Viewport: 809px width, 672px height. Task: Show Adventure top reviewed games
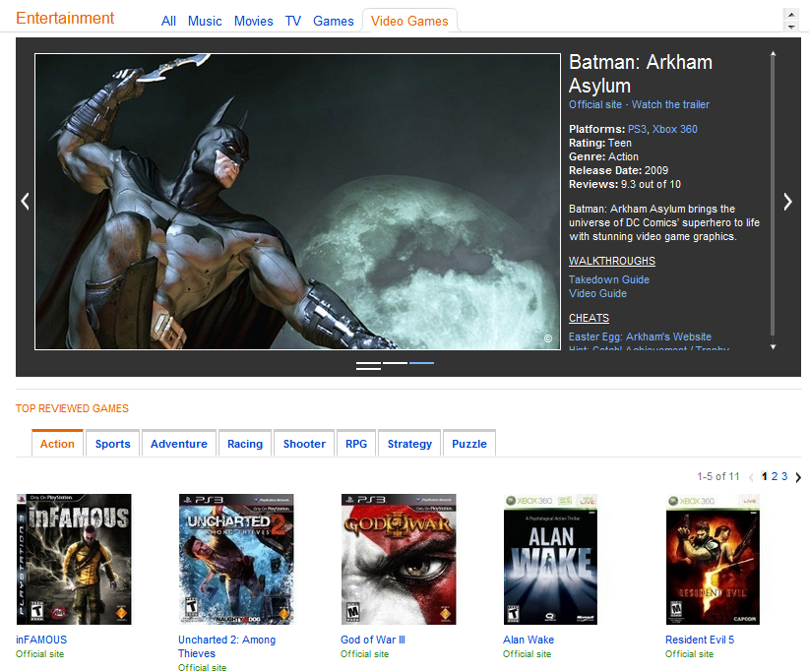pyautogui.click(x=179, y=444)
